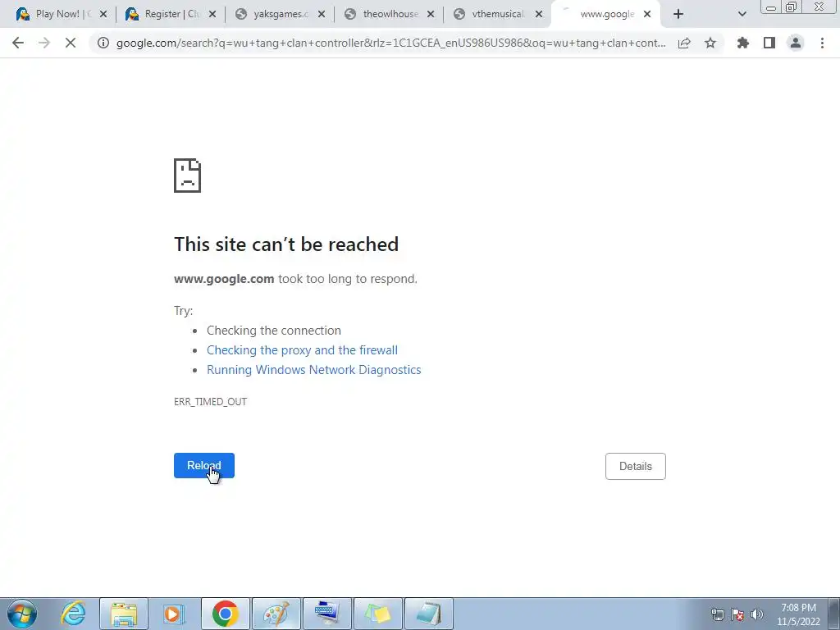Close the vthemusical tab
Screen dimensions: 840x630
539,15
